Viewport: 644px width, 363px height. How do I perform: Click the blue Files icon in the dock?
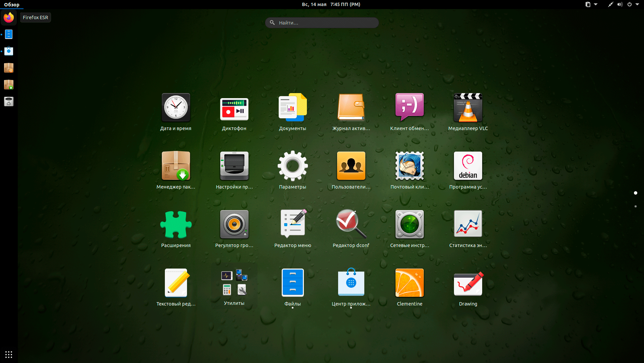coord(9,34)
